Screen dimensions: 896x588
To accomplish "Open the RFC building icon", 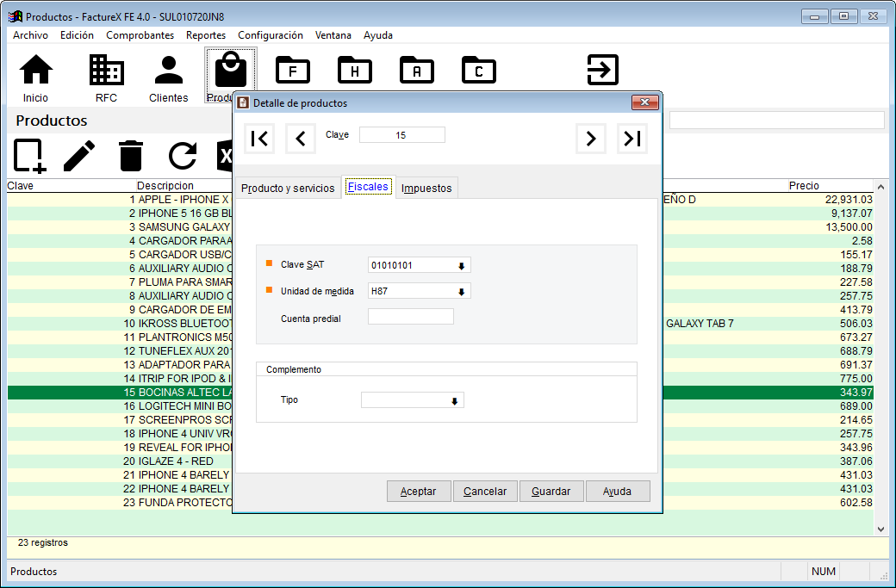I will coord(106,77).
